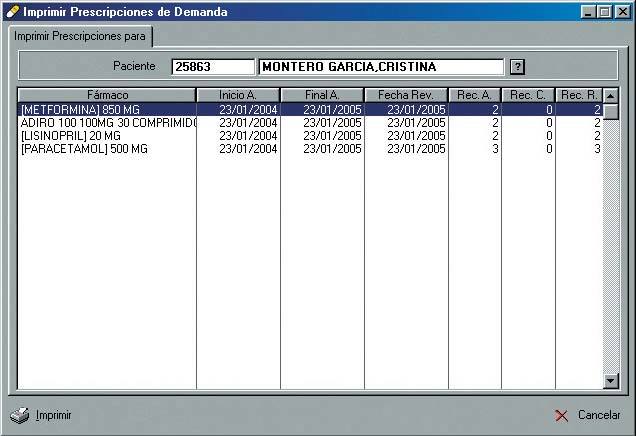Click the title bar printer icon
Viewport: 636px width, 436px height.
point(12,12)
